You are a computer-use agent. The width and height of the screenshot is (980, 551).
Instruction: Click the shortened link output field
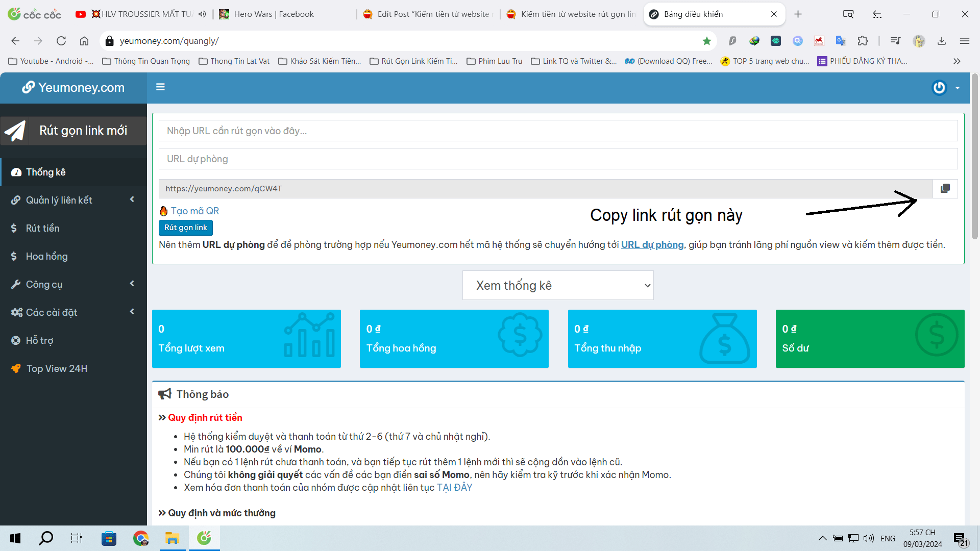(x=546, y=189)
